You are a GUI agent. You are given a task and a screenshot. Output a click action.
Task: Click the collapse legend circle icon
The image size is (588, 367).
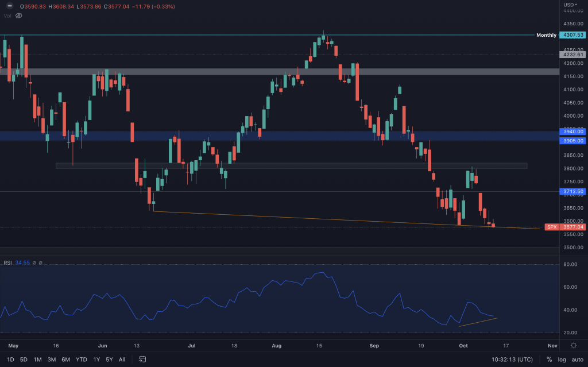pos(9,6)
